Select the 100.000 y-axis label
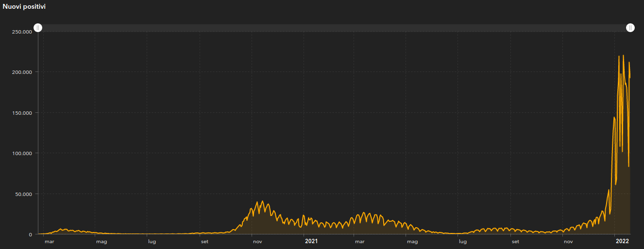 click(x=22, y=153)
